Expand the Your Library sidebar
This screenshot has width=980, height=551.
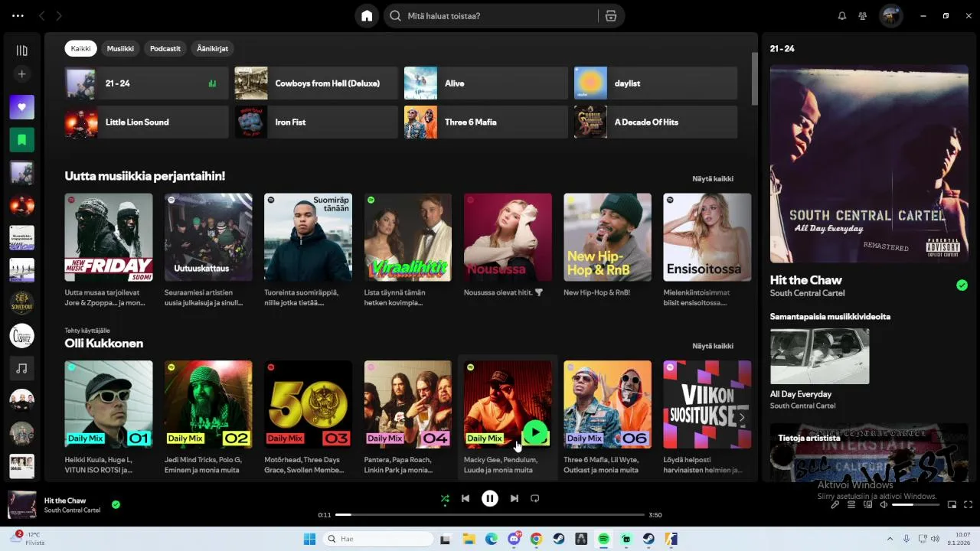[x=21, y=51]
